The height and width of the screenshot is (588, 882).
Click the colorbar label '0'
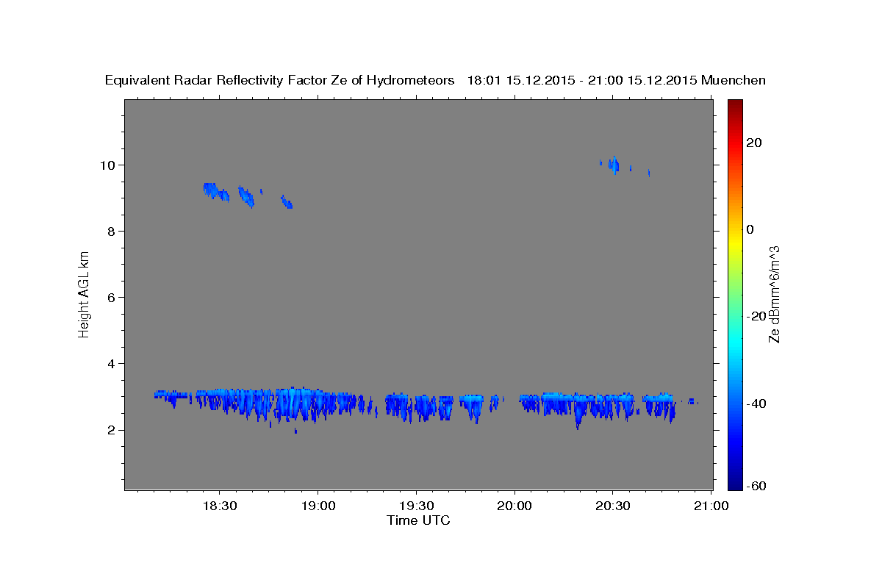(750, 229)
